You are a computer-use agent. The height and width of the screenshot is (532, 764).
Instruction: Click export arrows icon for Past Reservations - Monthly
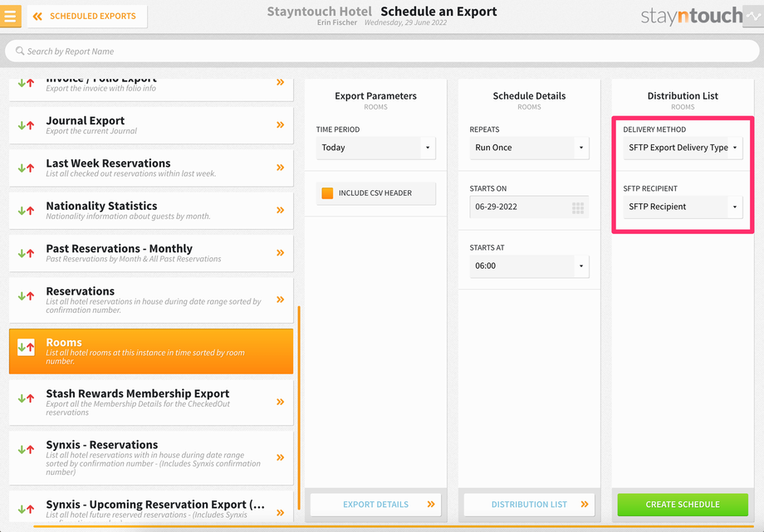pos(27,253)
